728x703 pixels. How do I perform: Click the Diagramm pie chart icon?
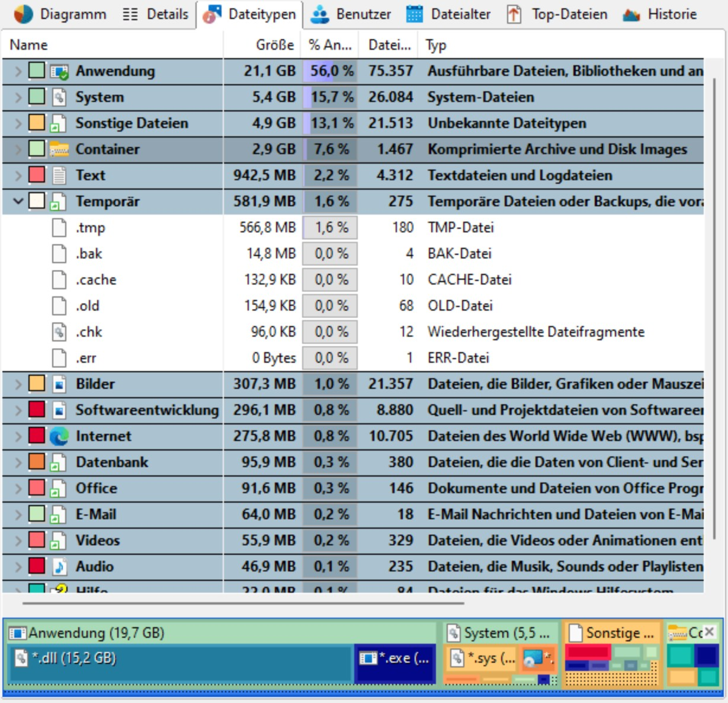(x=24, y=14)
